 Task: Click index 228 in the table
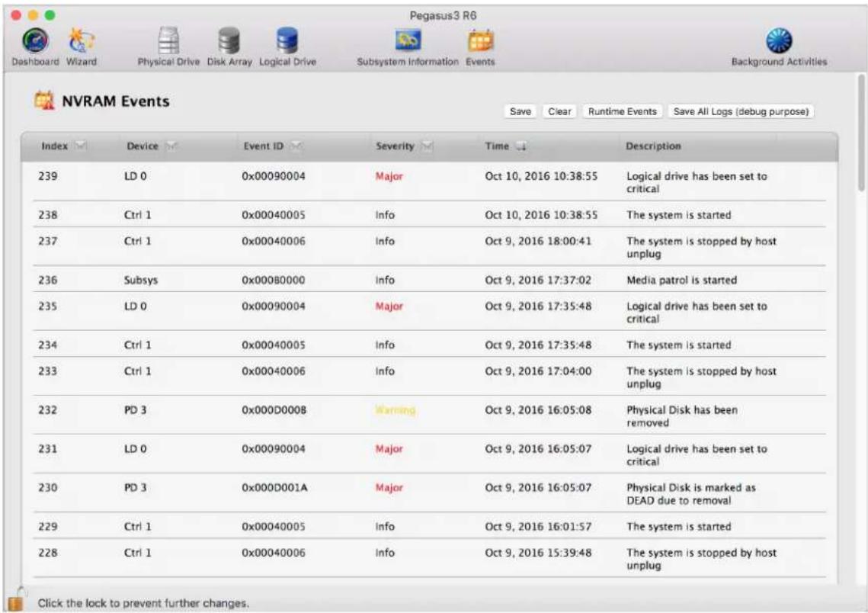47,553
